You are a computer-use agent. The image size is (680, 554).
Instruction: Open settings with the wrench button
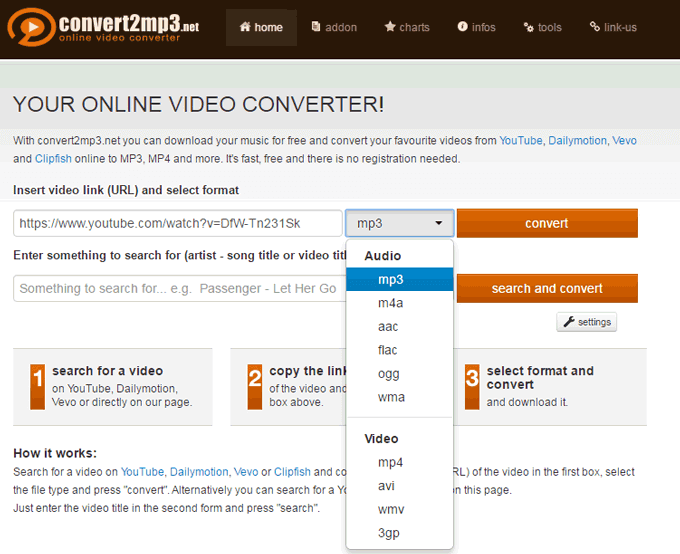586,322
